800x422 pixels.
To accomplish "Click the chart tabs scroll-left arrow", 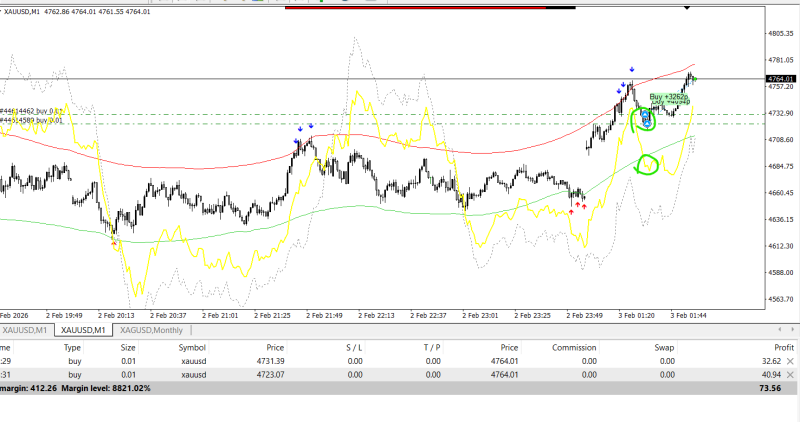I will tap(779, 330).
